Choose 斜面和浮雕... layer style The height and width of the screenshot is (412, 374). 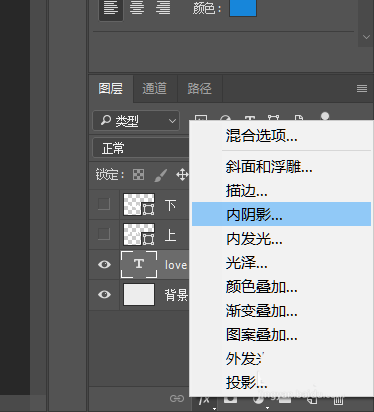point(281,167)
